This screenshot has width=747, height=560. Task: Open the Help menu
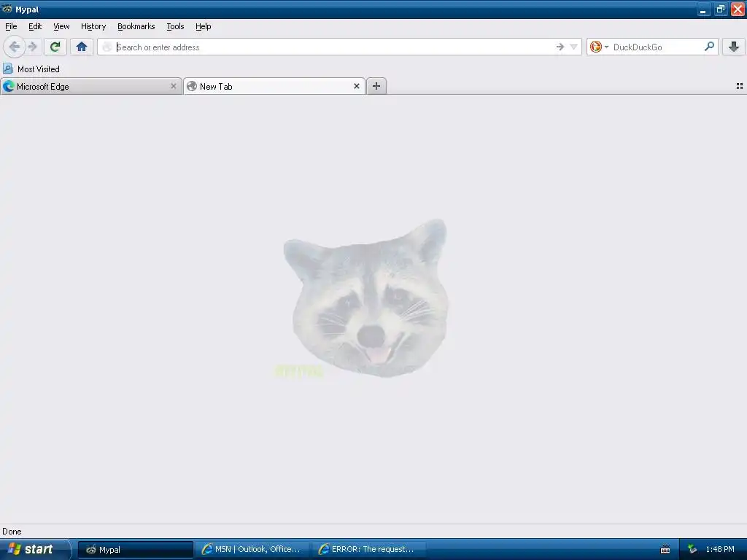pos(203,26)
